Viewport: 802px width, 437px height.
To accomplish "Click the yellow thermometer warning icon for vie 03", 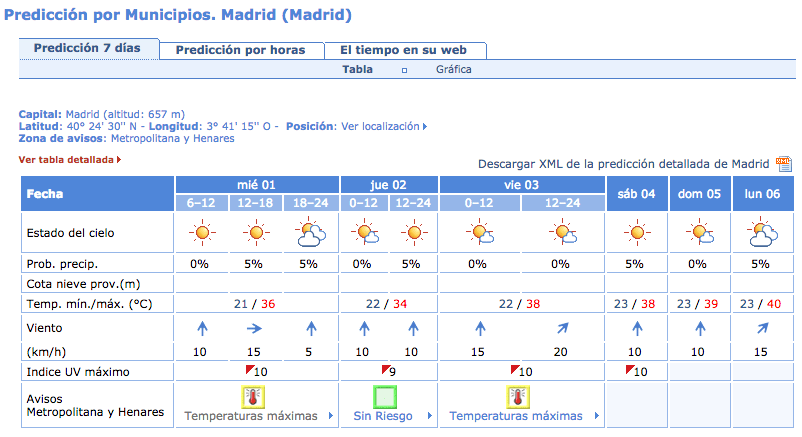I will pos(518,397).
